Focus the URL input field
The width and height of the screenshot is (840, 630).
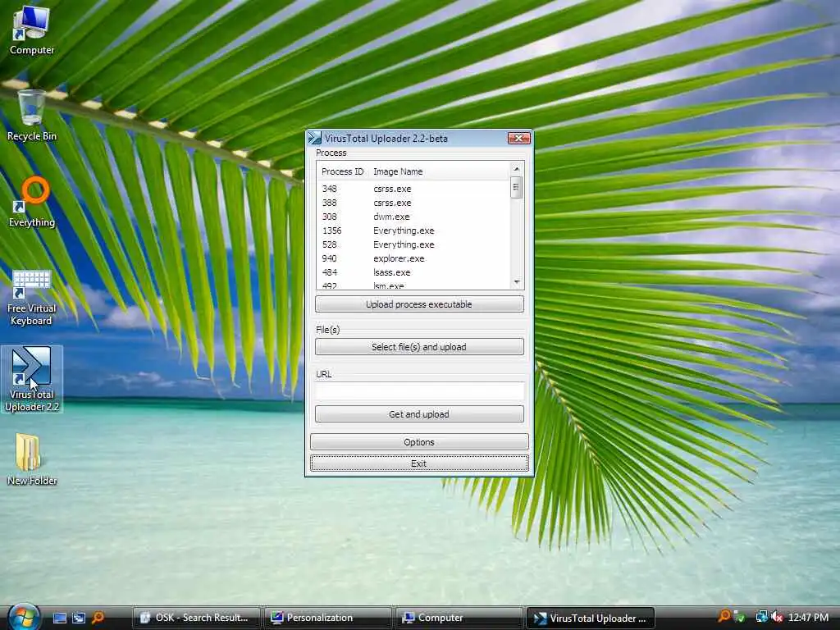419,391
